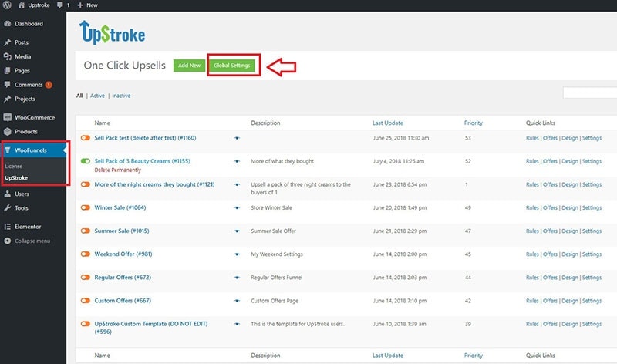Open the WordPress logo menu
The width and height of the screenshot is (617, 364).
pos(7,5)
